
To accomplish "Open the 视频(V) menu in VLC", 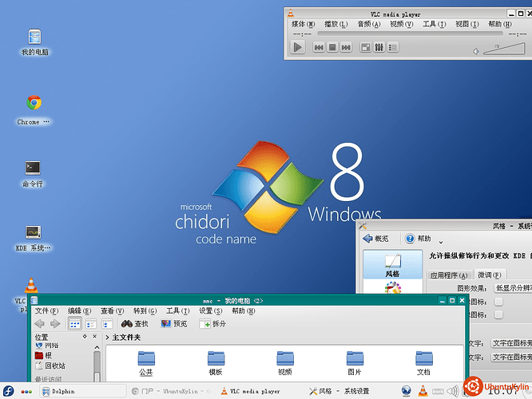I will [x=401, y=24].
